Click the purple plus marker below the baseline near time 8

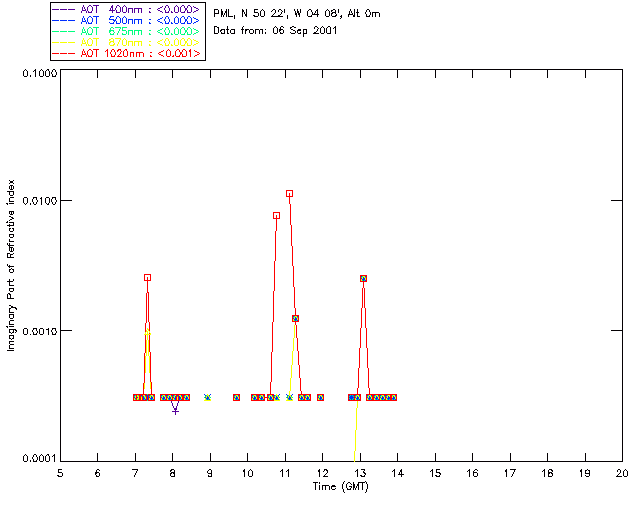point(175,411)
